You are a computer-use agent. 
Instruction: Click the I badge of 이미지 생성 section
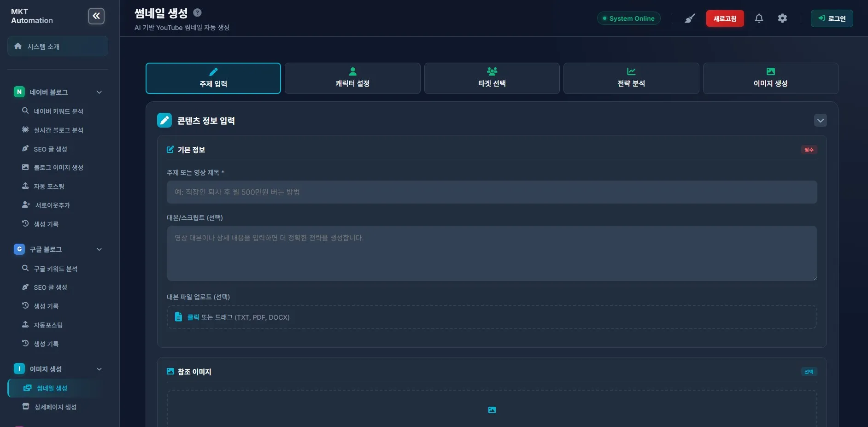click(x=19, y=369)
